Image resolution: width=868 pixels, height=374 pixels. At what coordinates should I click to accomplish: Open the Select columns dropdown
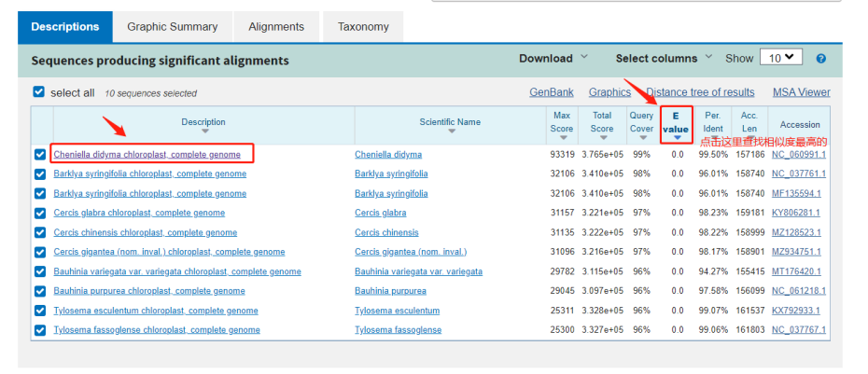click(x=665, y=58)
